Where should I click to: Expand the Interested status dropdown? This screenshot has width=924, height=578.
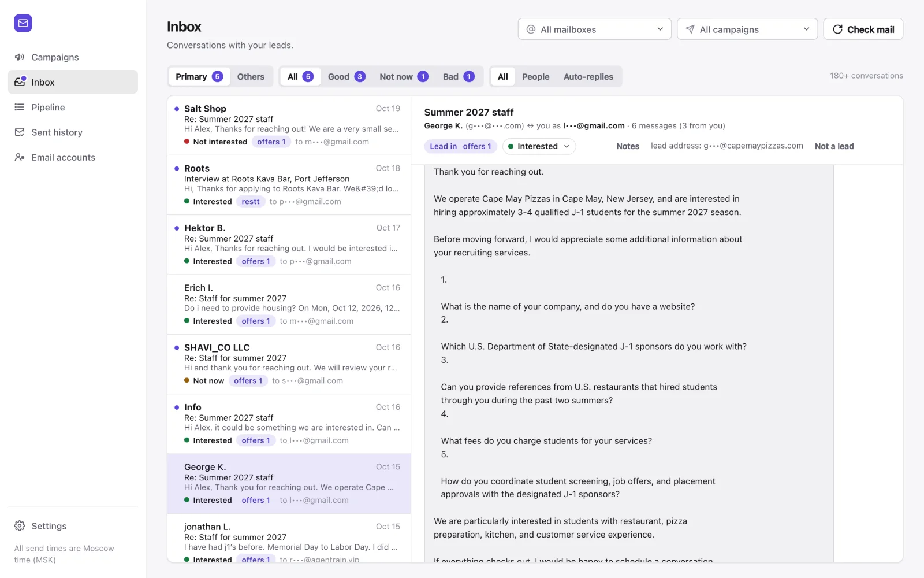pos(539,146)
